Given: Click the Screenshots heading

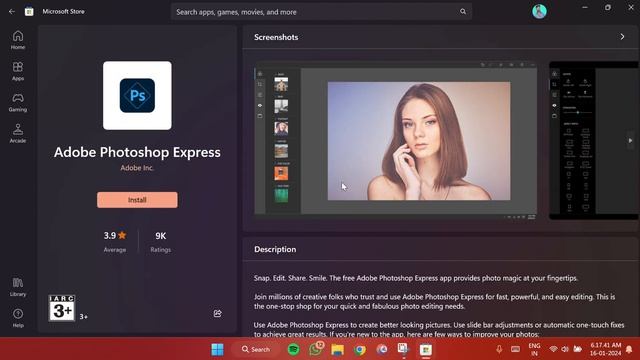Looking at the screenshot, I should click(x=276, y=37).
